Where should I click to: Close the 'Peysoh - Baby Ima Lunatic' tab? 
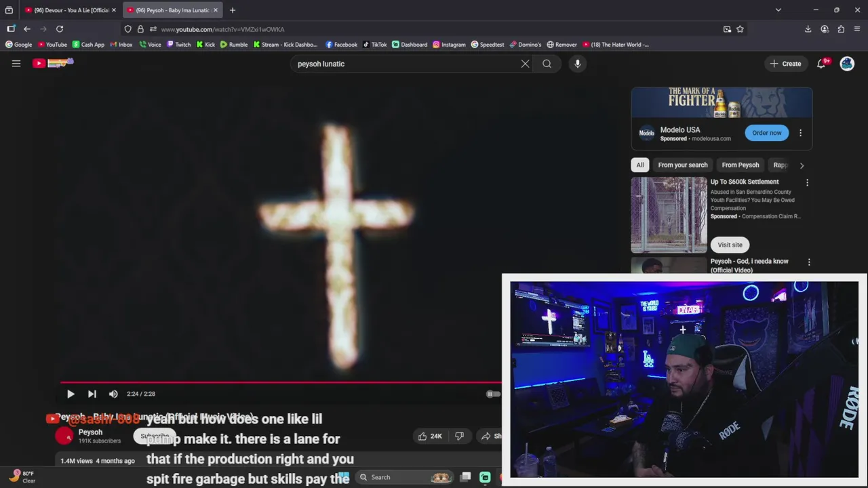[216, 10]
